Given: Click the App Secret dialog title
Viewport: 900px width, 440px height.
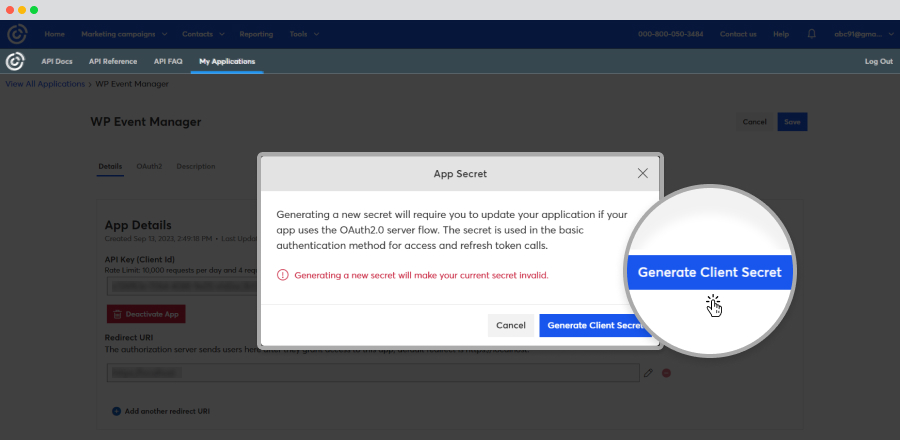Looking at the screenshot, I should [460, 173].
